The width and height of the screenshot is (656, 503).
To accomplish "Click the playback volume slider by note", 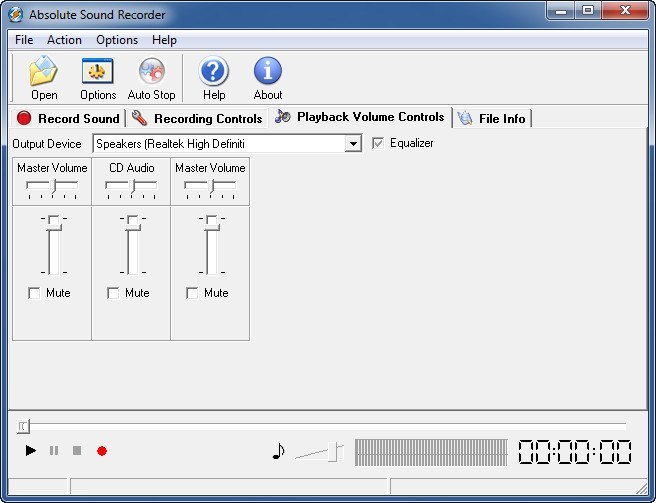I will (320, 452).
